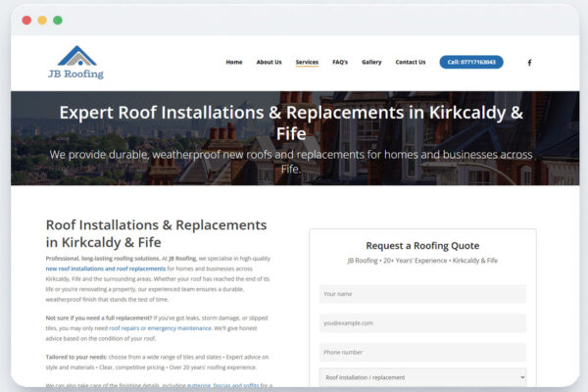Open the FAQ's page
This screenshot has height=392, width=588.
click(340, 63)
